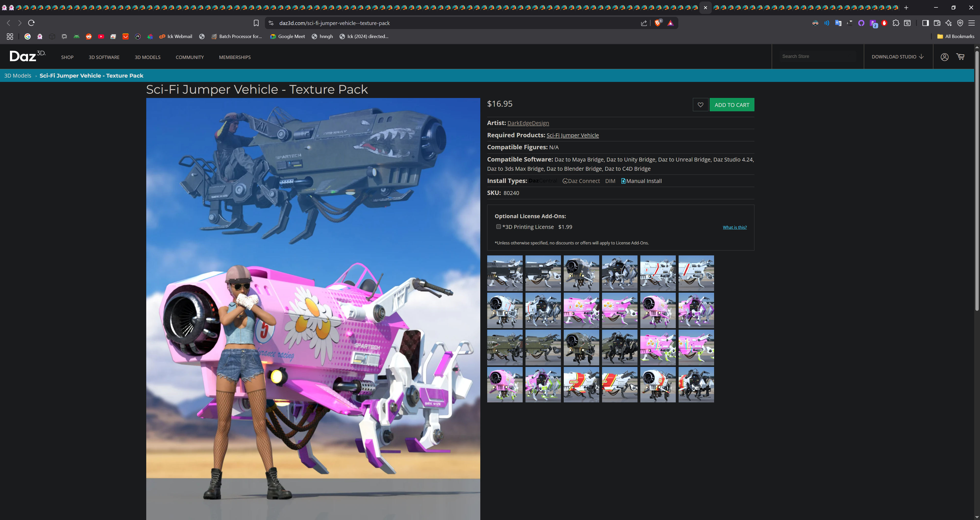Viewport: 980px width, 520px height.
Task: Click the share page icon in address bar
Action: [644, 23]
